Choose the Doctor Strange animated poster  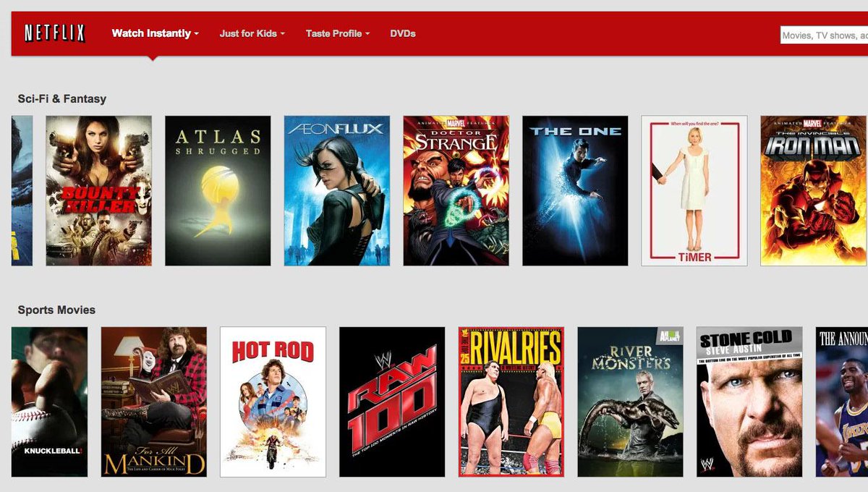coord(456,191)
